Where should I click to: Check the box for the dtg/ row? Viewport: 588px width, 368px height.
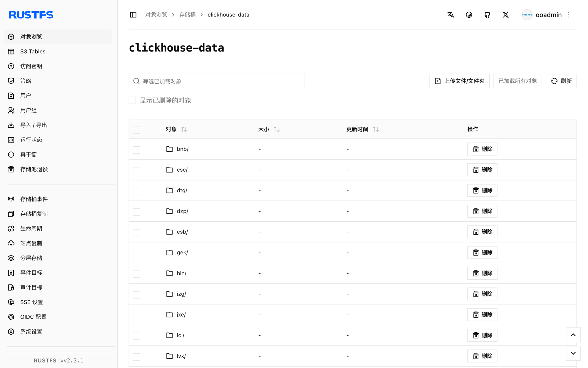(136, 191)
